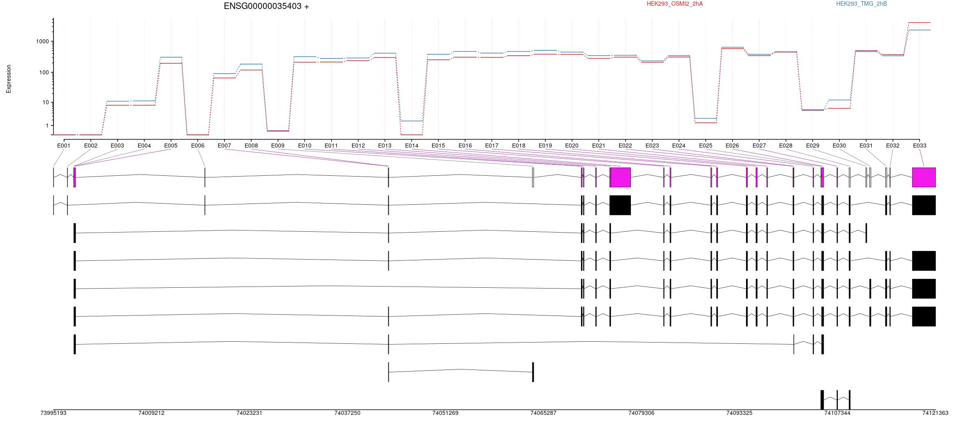Viewport: 980px width, 421px height.
Task: Click exon label E002
Action: [91, 146]
